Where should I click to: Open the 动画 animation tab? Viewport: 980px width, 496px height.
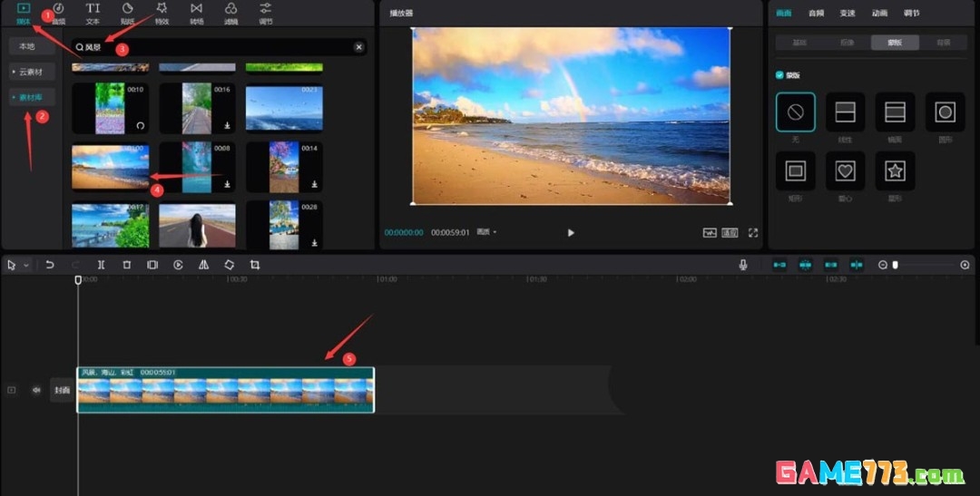tap(878, 14)
